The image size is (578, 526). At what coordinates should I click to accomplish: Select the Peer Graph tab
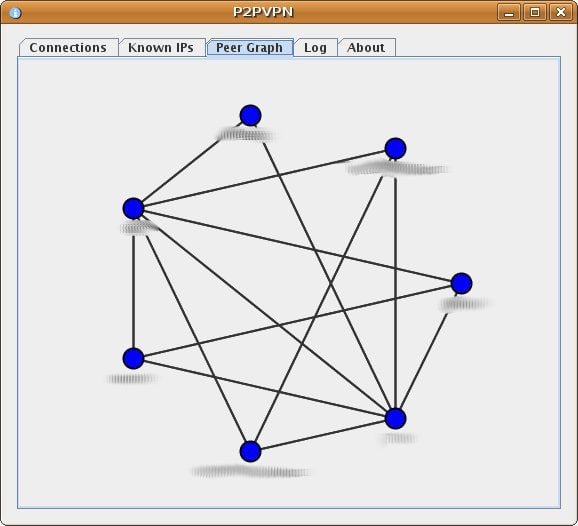pos(250,48)
